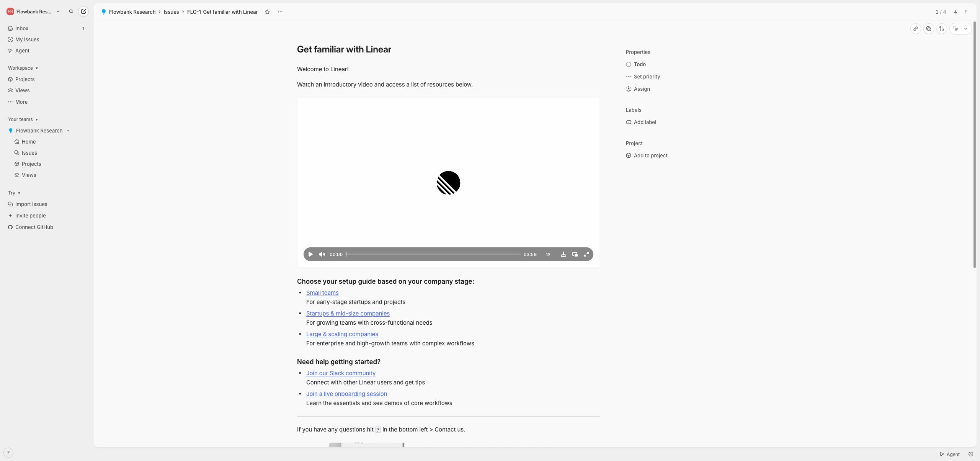This screenshot has height=461, width=980.
Task: Set the issue priority
Action: click(x=643, y=77)
